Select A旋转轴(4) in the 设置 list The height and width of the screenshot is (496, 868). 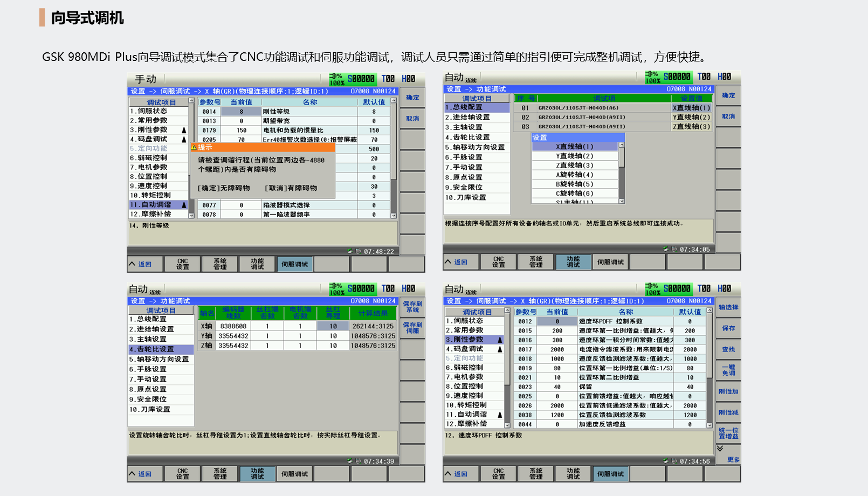(574, 175)
